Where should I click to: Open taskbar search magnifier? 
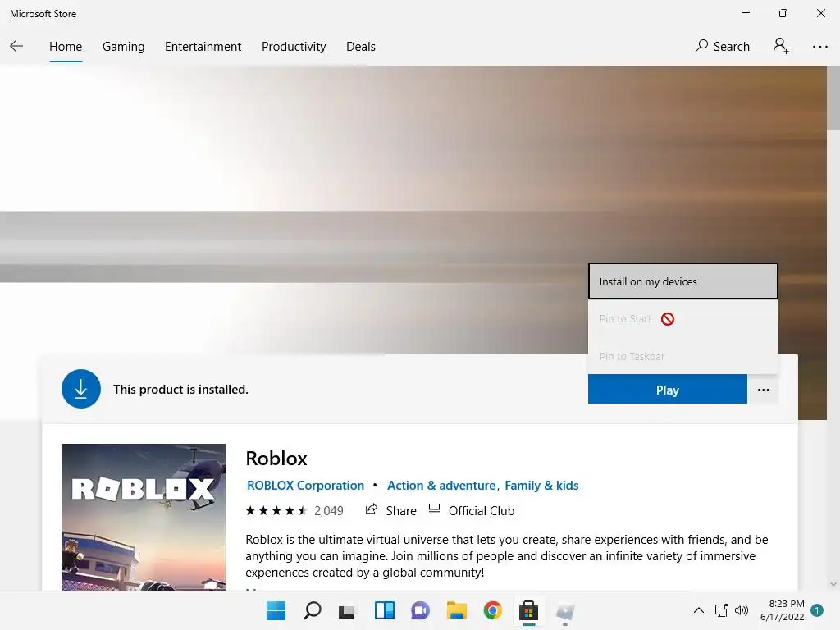(x=312, y=610)
